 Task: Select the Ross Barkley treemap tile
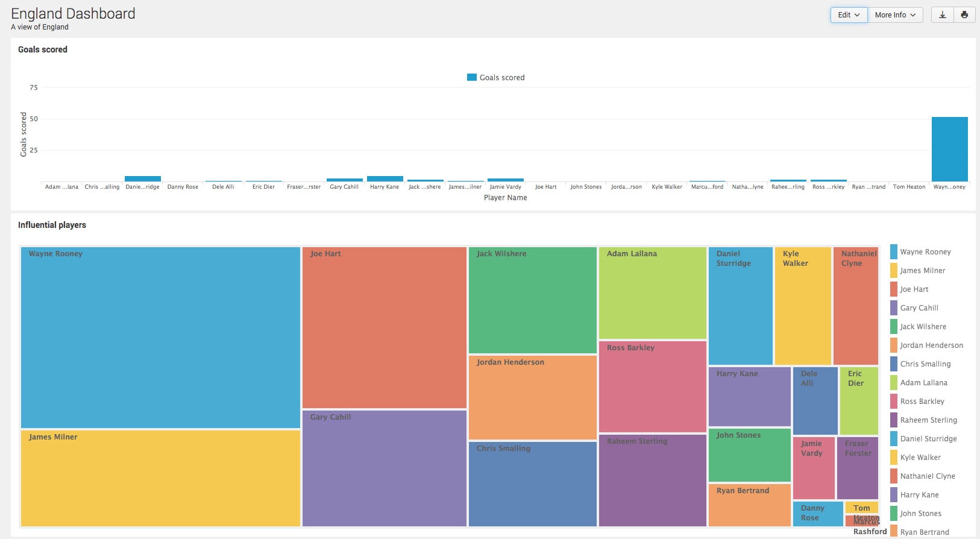[653, 386]
